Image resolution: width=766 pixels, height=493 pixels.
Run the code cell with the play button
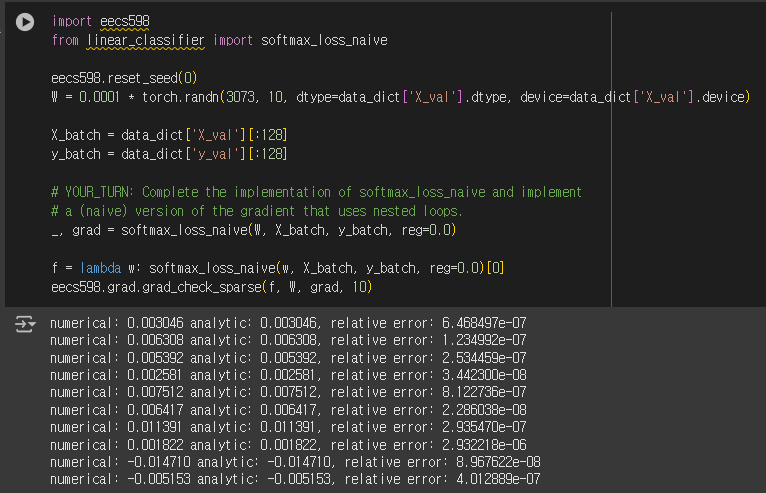click(x=25, y=22)
